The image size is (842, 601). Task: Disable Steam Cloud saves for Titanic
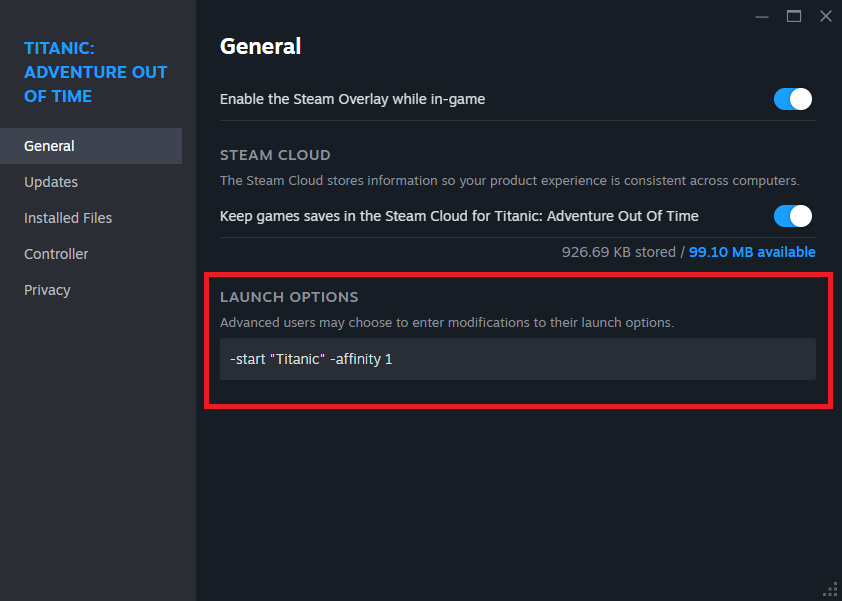tap(792, 216)
